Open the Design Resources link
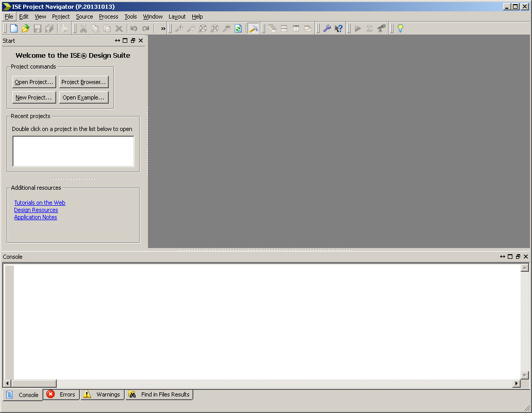The image size is (532, 413). [x=36, y=210]
